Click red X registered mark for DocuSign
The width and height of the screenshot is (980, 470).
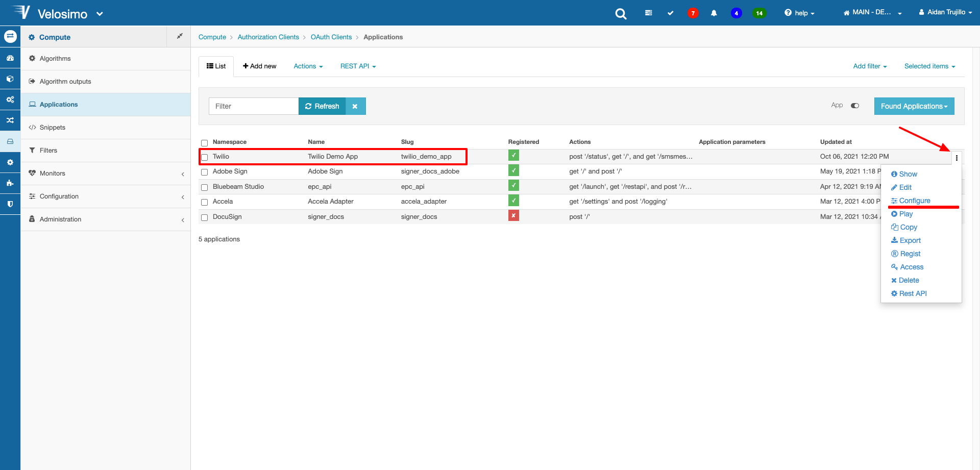coord(513,216)
